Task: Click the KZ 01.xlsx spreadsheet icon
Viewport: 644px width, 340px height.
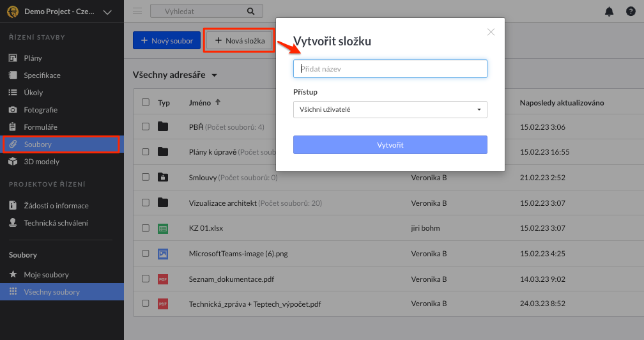Action: pos(163,228)
